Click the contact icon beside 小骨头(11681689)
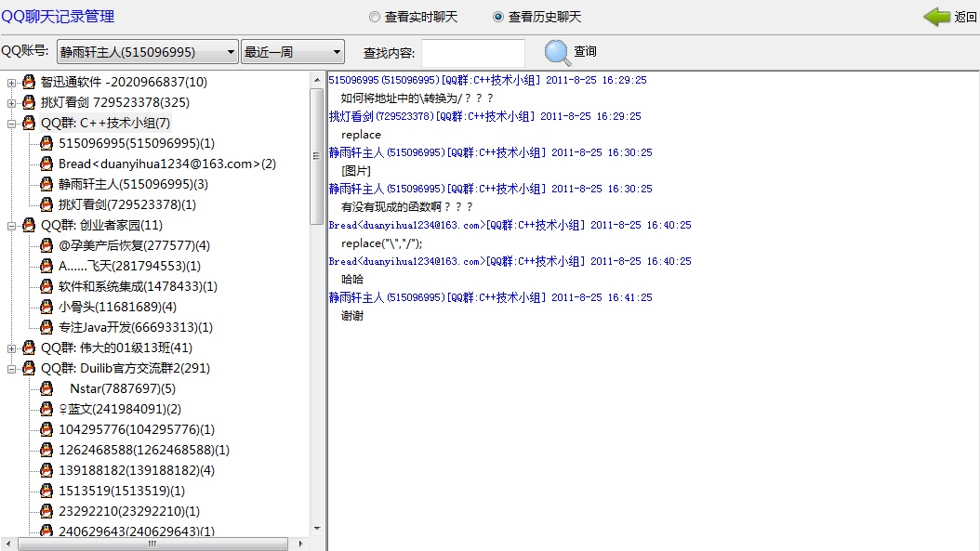 (x=46, y=307)
